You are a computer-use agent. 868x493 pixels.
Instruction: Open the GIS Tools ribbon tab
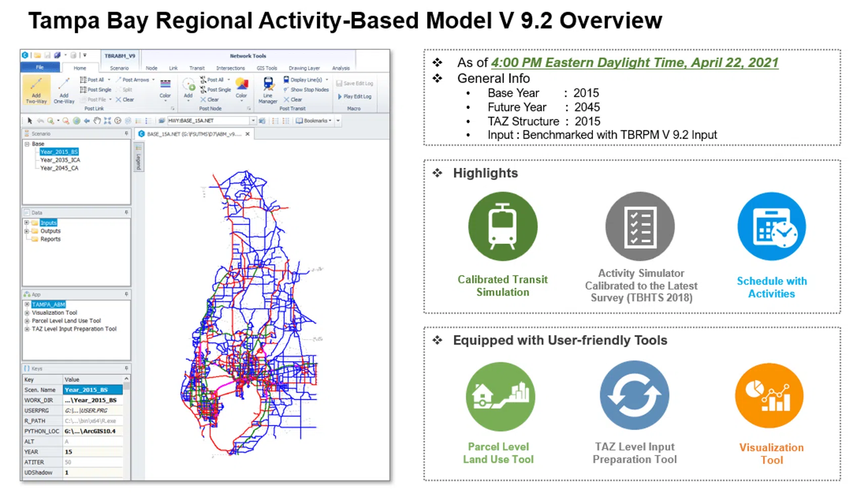[x=266, y=68]
